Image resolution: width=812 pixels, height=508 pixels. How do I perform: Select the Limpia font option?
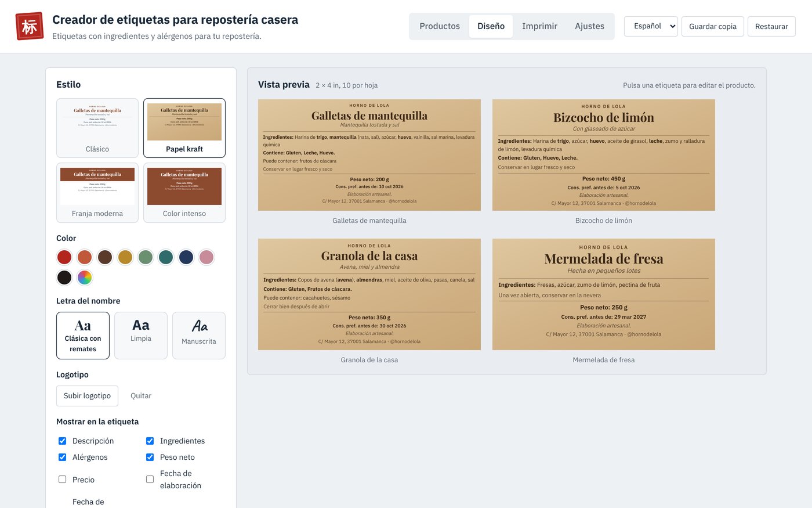(141, 336)
